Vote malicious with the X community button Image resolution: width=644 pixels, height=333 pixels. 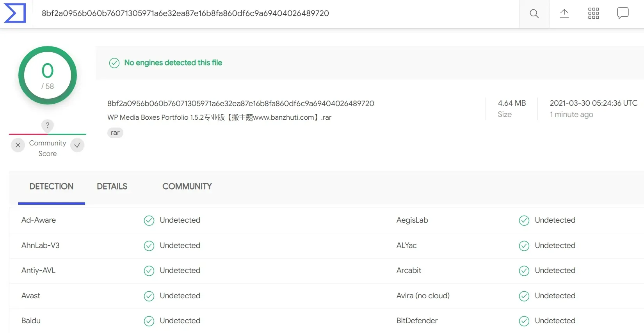pos(18,145)
